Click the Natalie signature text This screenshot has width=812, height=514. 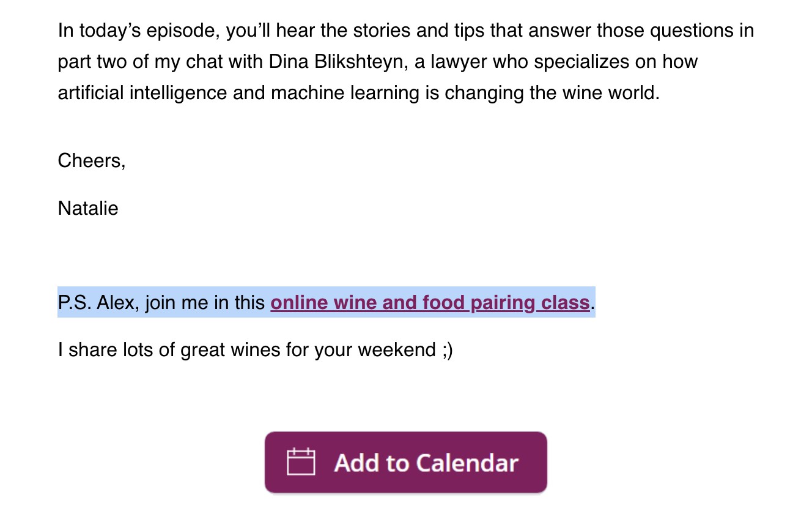(x=88, y=209)
